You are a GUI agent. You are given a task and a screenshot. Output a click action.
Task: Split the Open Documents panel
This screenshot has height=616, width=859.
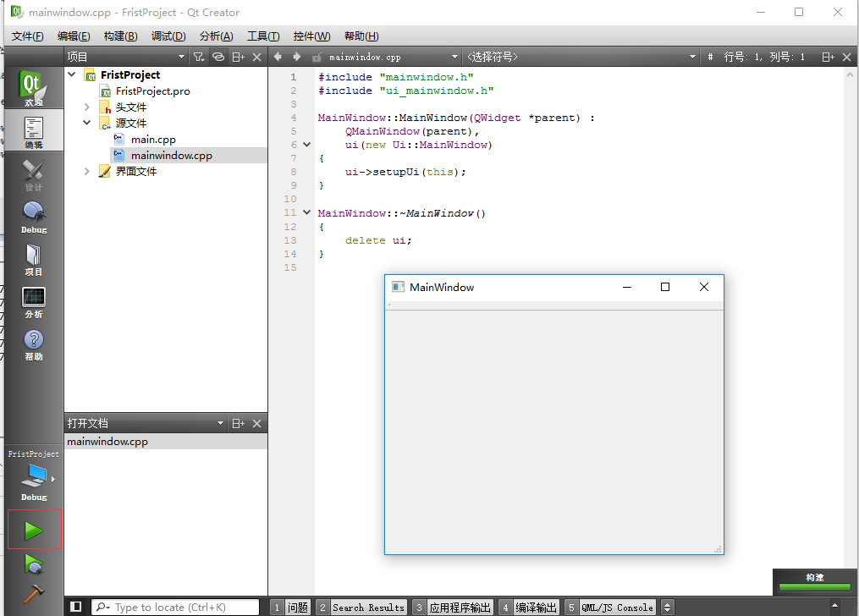tap(239, 423)
